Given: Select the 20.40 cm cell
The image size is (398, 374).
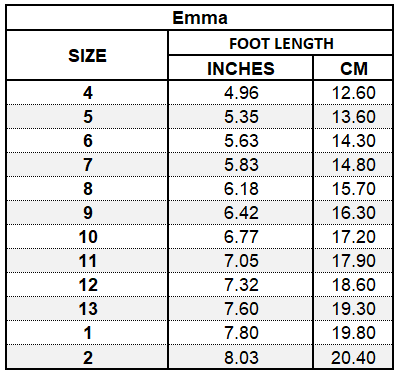Looking at the screenshot, I should click(x=353, y=357).
